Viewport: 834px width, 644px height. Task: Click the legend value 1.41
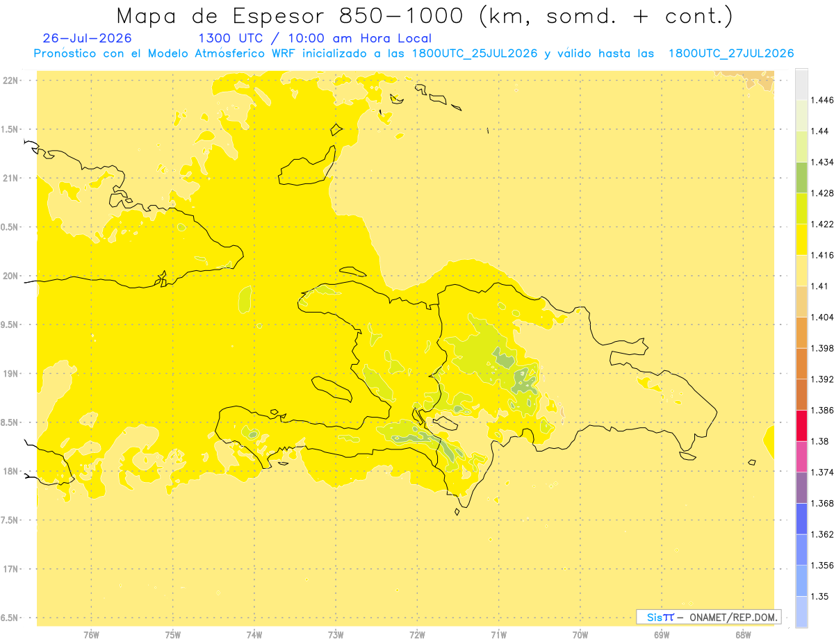820,286
